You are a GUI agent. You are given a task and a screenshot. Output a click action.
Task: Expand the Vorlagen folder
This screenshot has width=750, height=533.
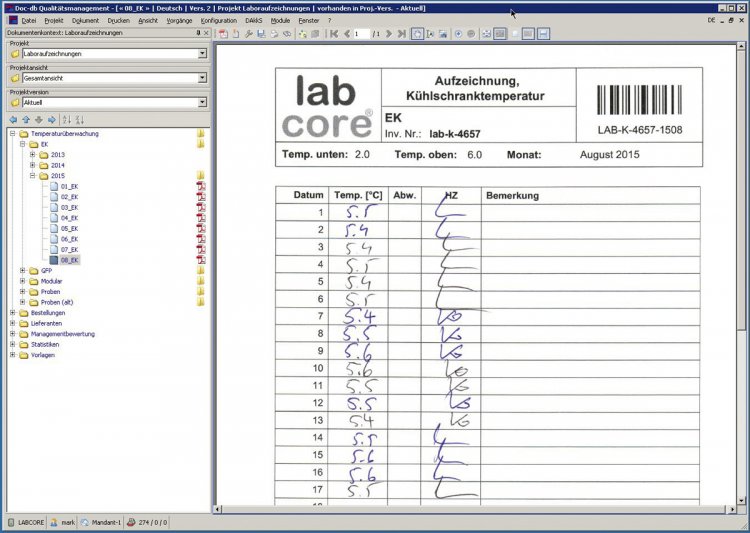(13, 355)
